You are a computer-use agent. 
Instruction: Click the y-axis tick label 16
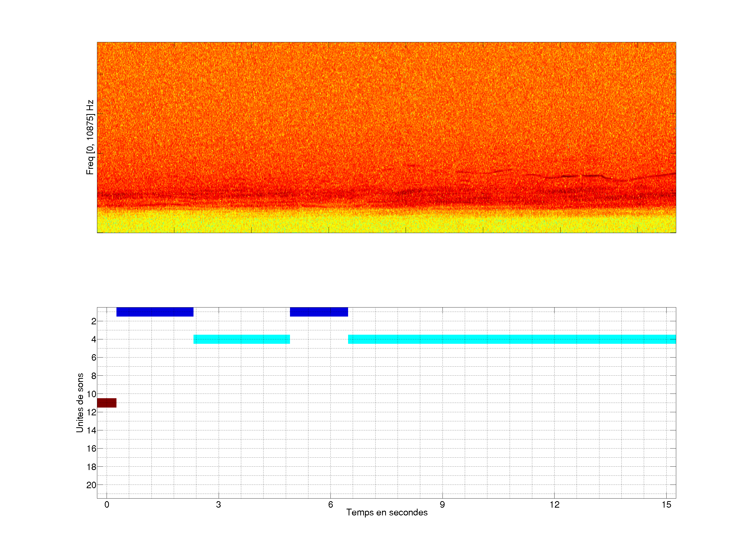[91, 449]
